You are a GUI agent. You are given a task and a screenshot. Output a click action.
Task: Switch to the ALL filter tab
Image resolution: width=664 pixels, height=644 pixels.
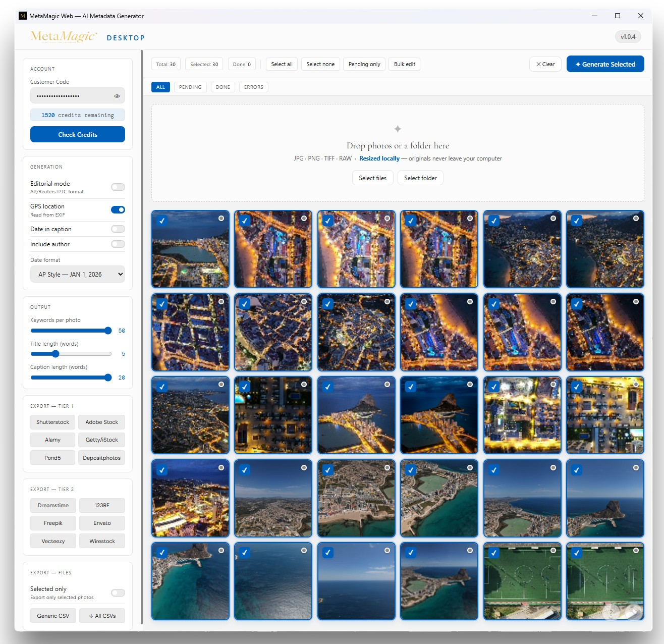160,87
